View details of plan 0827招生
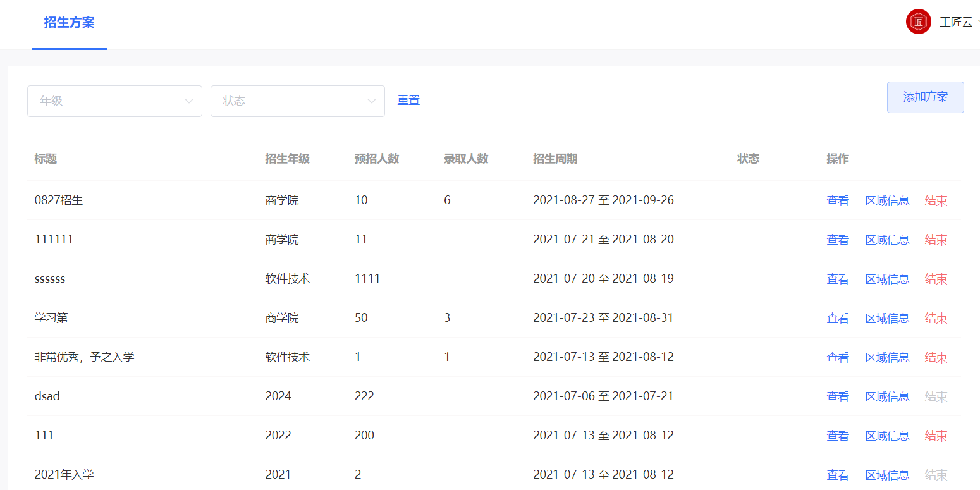 pos(837,200)
